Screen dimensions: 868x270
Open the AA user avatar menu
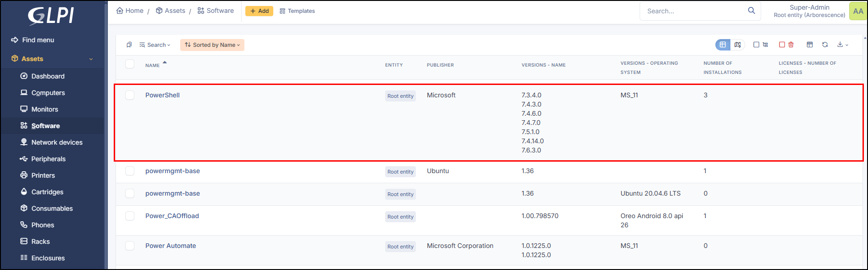click(x=858, y=11)
